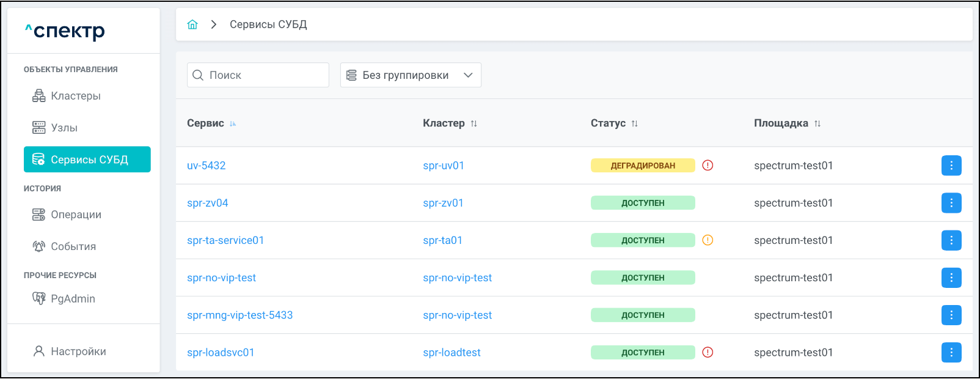Click red alert icon in spr-loadsvc01 row
The image size is (980, 379).
click(708, 353)
